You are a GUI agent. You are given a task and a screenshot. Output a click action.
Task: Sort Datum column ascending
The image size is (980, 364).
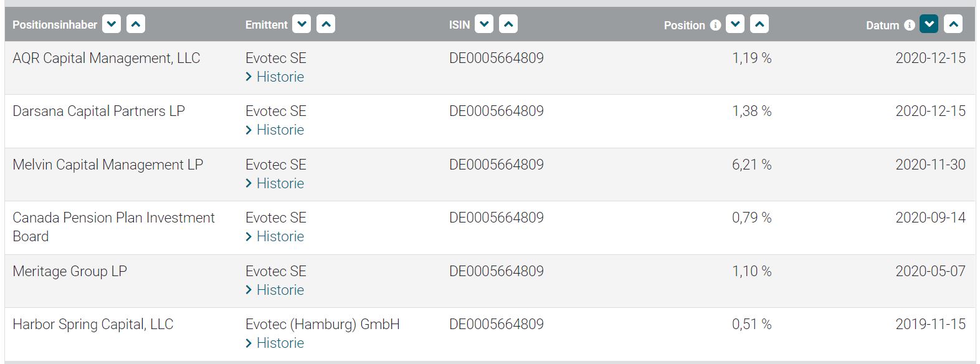point(953,24)
